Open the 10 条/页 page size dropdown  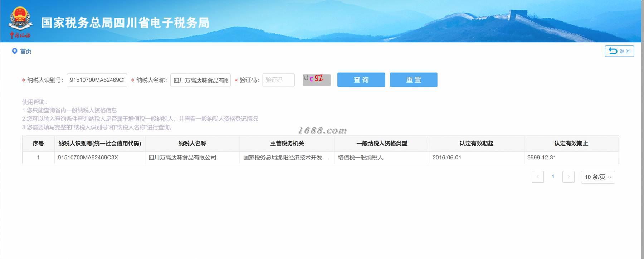(x=598, y=177)
